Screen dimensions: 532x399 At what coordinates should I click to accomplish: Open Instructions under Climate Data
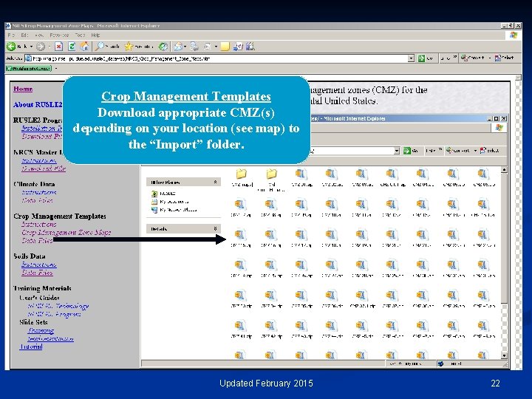(x=38, y=192)
